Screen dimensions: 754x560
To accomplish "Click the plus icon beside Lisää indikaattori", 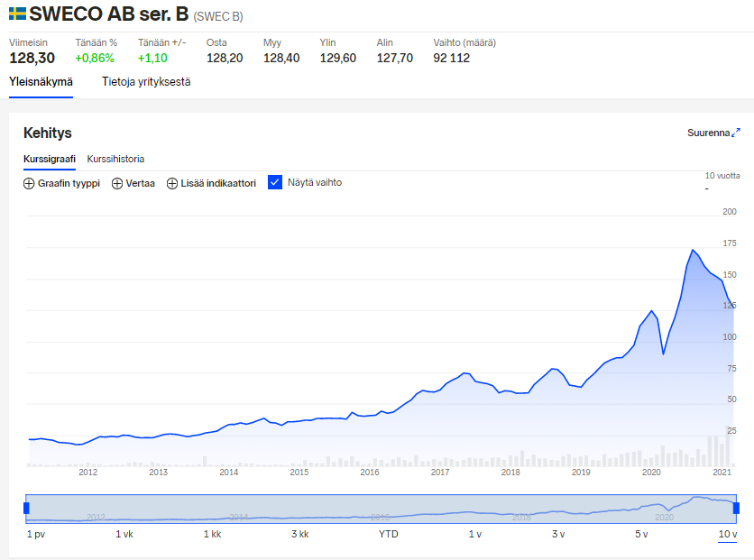I will [172, 183].
